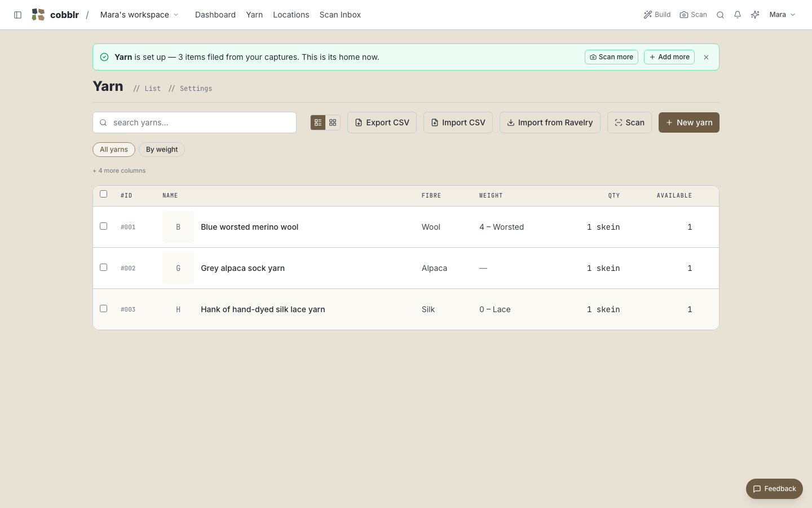Screen dimensions: 812x508
Task: Open Blue worsted merino wool
Action: point(249,227)
